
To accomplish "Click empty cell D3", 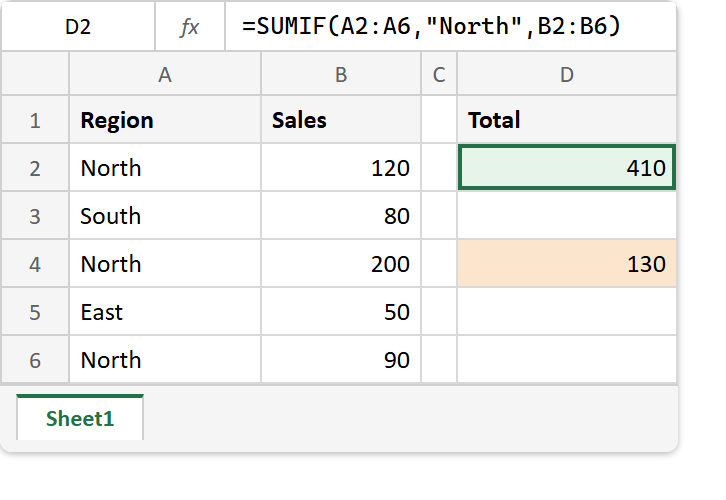I will point(567,216).
